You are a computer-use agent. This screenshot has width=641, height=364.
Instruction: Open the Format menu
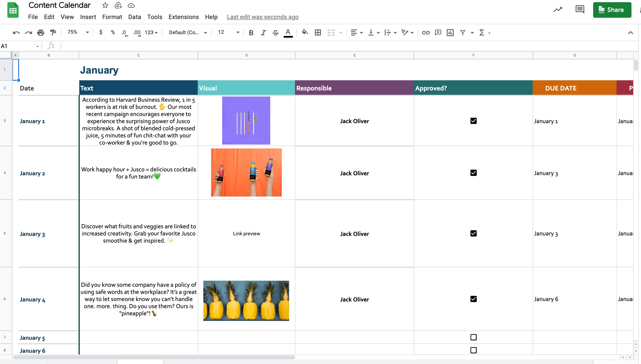(112, 17)
